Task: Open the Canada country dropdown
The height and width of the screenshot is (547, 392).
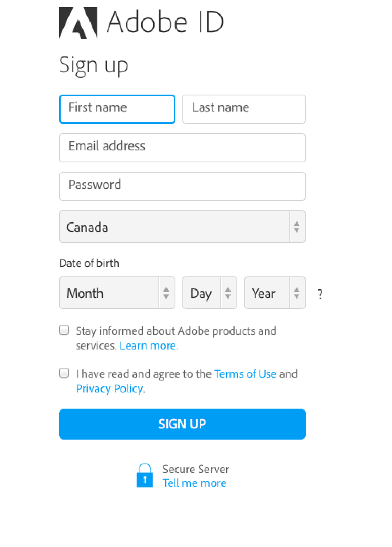Action: 182,227
